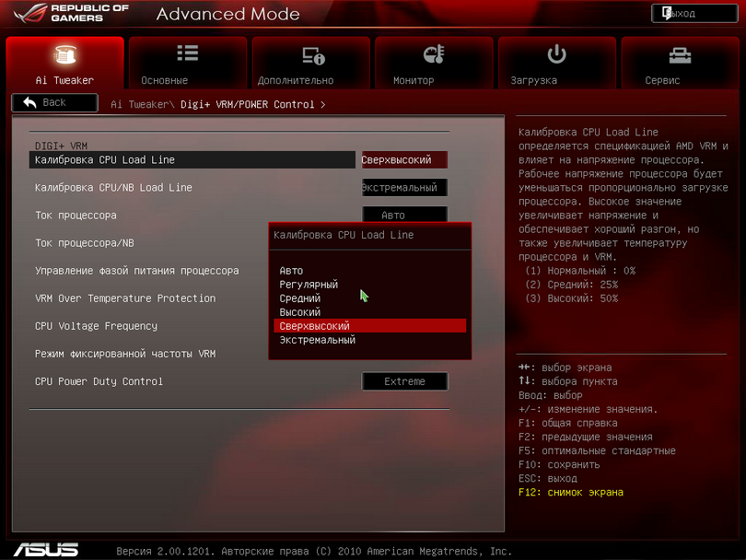746x560 pixels.
Task: Click the exit icon beside Выход
Action: point(665,13)
